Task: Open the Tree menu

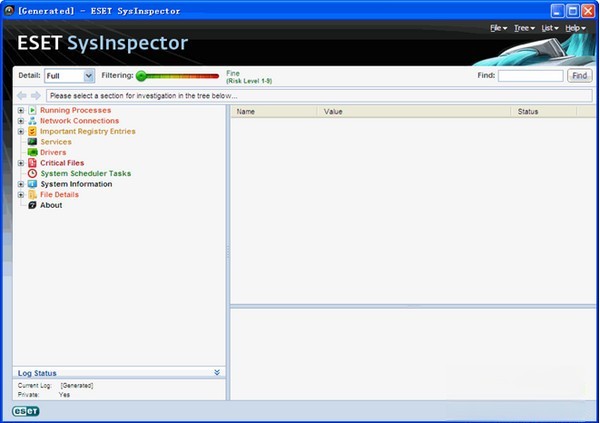Action: pyautogui.click(x=524, y=28)
